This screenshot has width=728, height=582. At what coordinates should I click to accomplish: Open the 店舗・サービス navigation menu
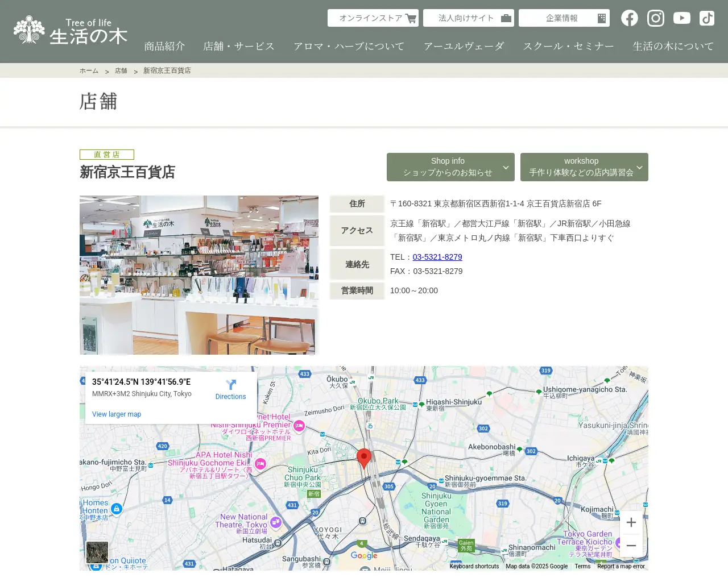tap(238, 46)
